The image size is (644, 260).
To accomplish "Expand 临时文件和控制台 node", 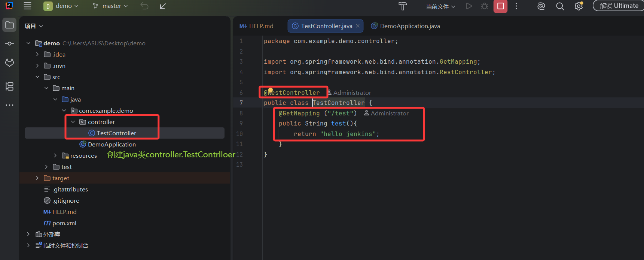I will tap(28, 245).
